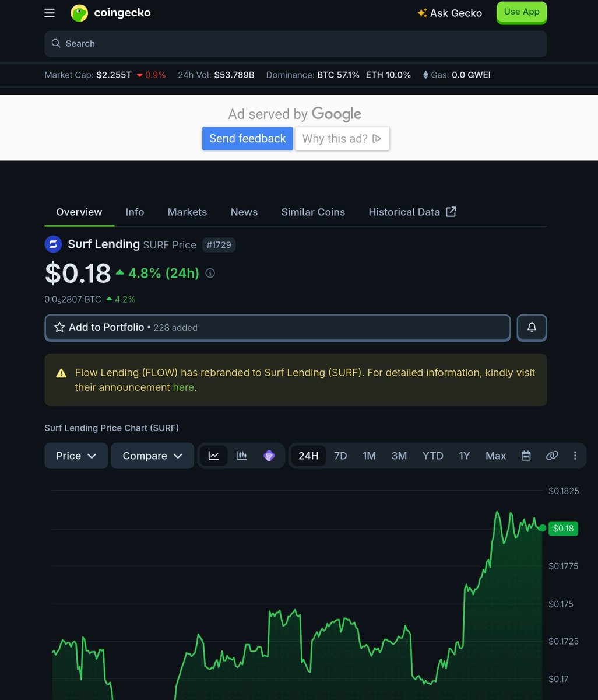Image resolution: width=598 pixels, height=700 pixels.
Task: Select the 3M time range
Action: [x=399, y=456]
